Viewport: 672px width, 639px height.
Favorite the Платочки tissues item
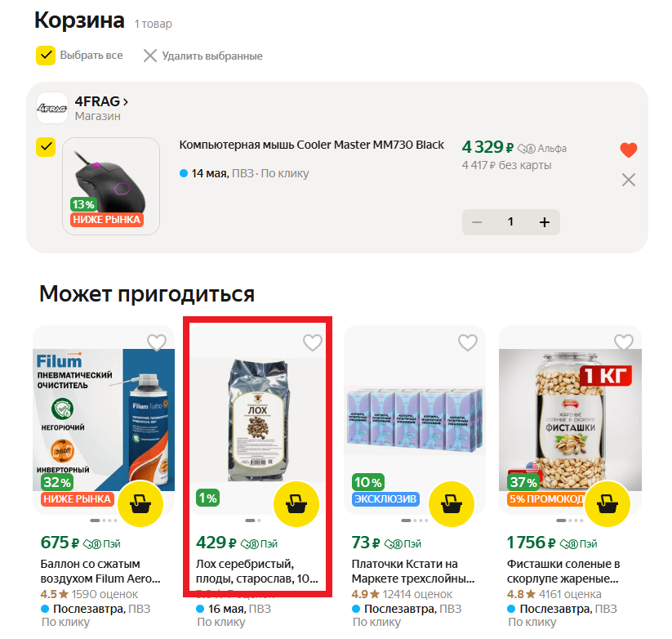click(x=468, y=342)
